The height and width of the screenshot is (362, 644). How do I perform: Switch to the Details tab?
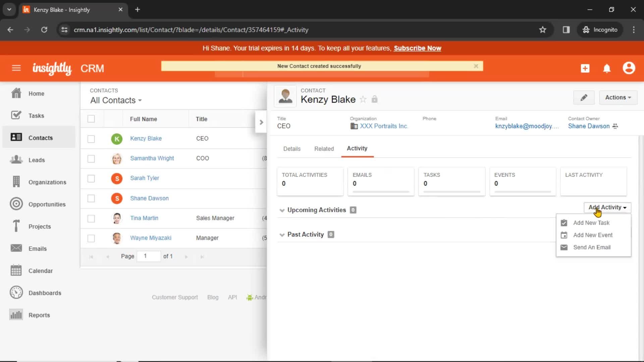coord(292,149)
